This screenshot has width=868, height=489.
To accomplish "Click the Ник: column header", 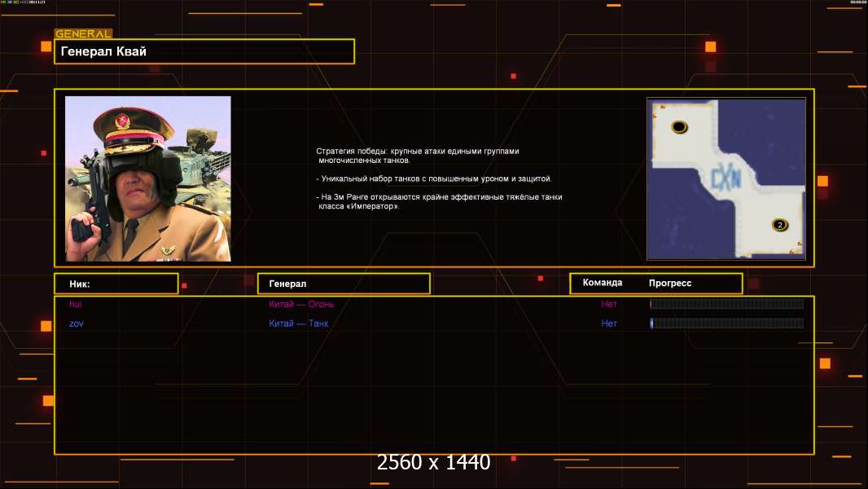I will pyautogui.click(x=116, y=284).
